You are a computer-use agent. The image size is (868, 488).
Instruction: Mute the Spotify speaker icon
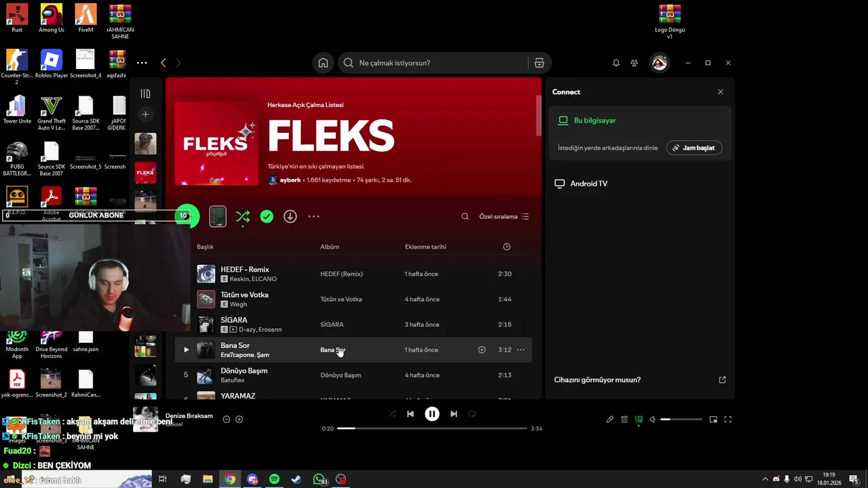click(x=652, y=420)
